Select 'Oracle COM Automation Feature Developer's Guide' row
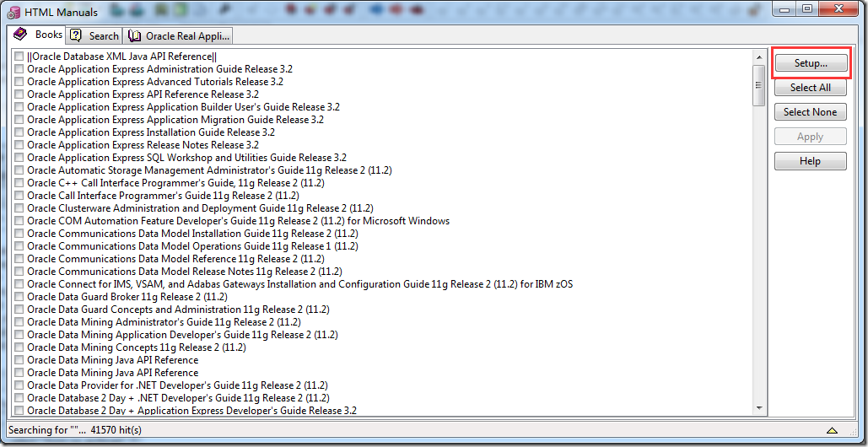The height and width of the screenshot is (447, 868). coord(238,221)
